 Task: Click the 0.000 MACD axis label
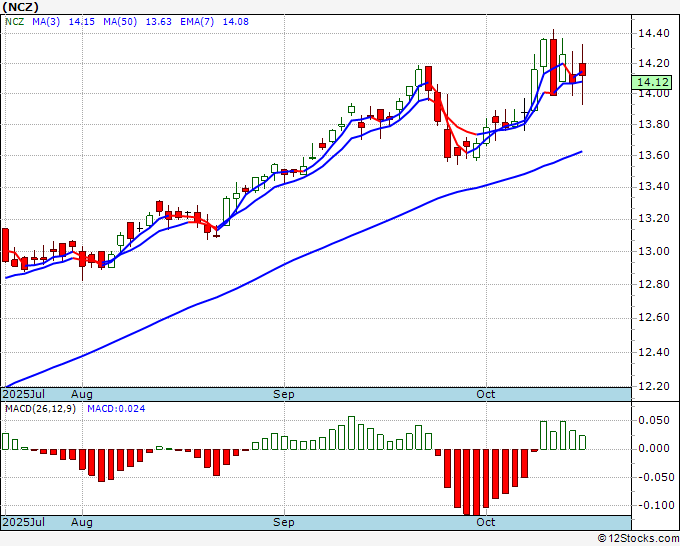click(x=654, y=448)
